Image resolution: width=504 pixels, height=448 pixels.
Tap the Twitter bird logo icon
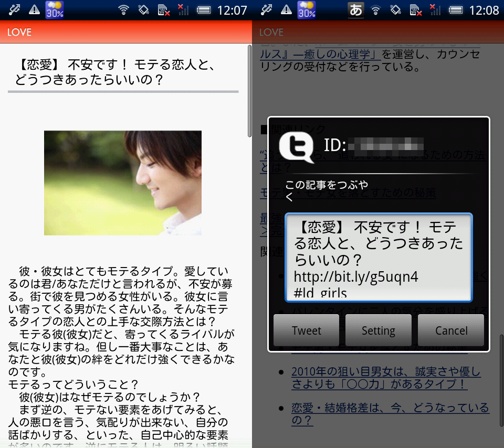pos(296,147)
